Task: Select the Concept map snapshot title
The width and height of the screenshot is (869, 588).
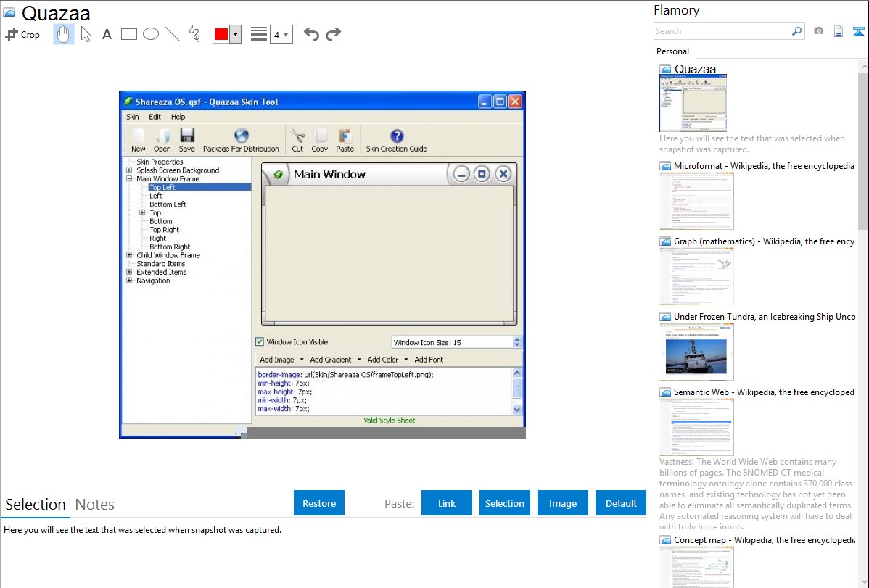Action: click(765, 540)
